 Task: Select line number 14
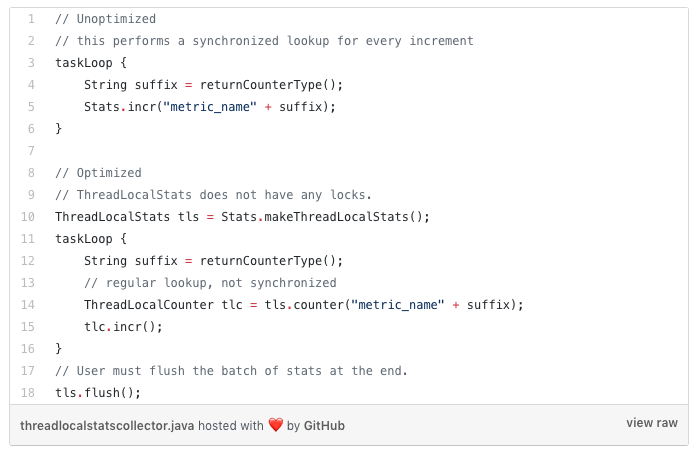pos(28,305)
